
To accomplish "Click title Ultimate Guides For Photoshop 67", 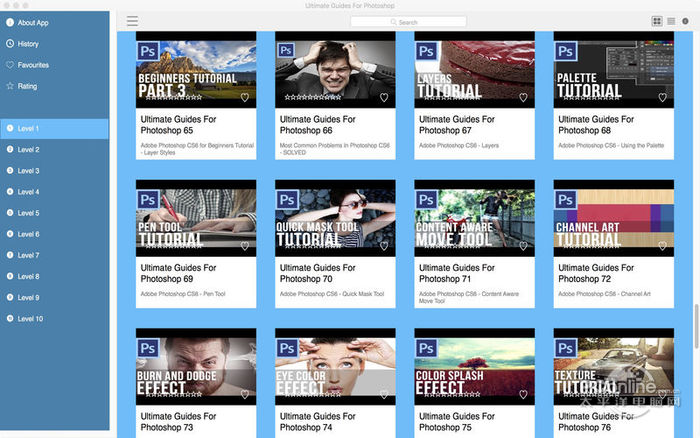I will tap(457, 125).
